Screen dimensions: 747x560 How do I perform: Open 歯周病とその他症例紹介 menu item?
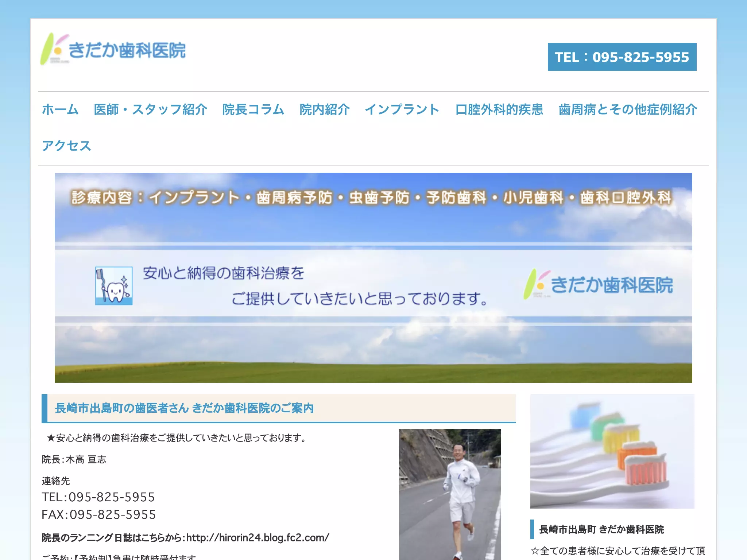click(x=628, y=109)
